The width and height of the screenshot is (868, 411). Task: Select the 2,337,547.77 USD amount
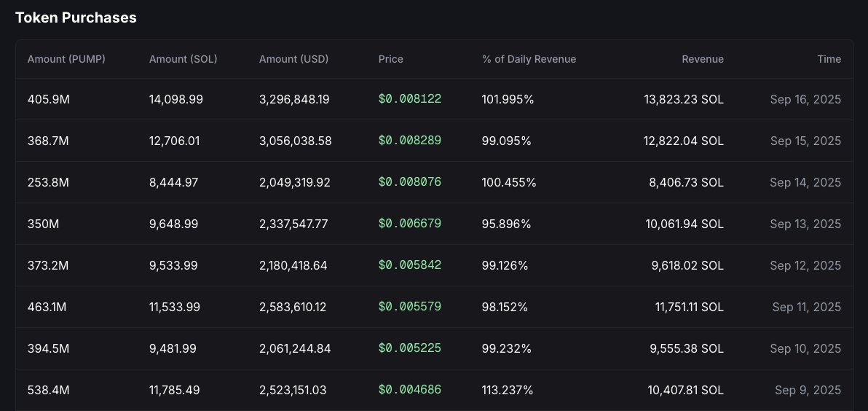tap(294, 224)
